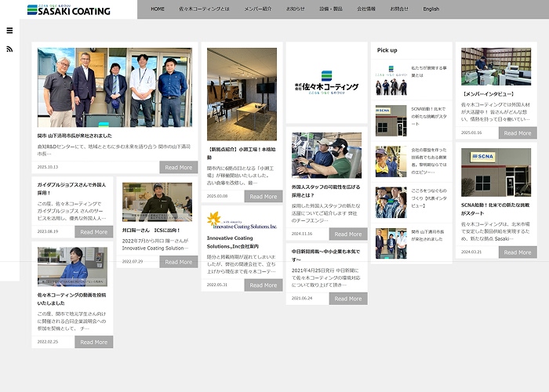Switch language to English

(431, 9)
